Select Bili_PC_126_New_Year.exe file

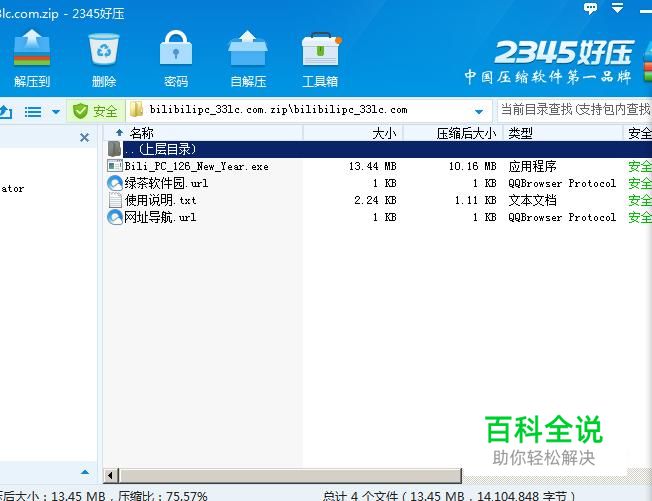pyautogui.click(x=196, y=166)
